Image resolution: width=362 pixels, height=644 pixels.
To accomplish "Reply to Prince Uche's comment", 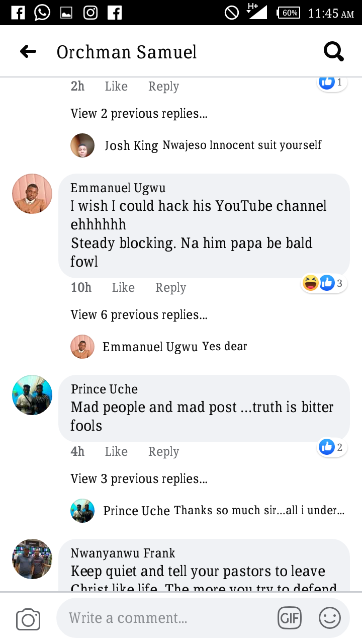I will (163, 451).
